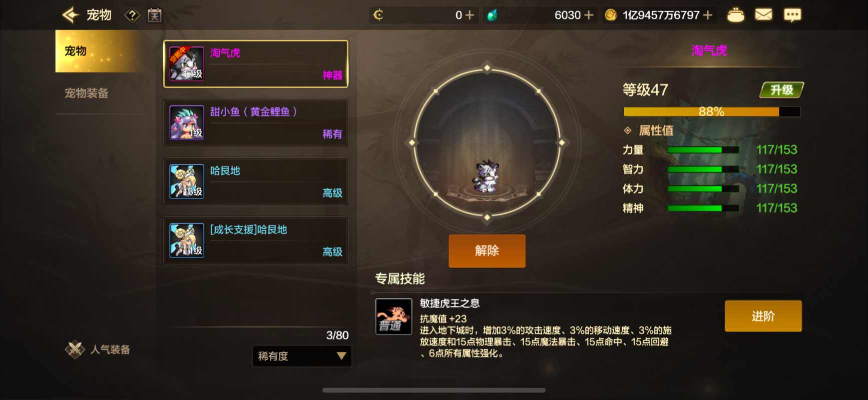
Task: Switch to the 宠物装备 tab
Action: [x=86, y=93]
